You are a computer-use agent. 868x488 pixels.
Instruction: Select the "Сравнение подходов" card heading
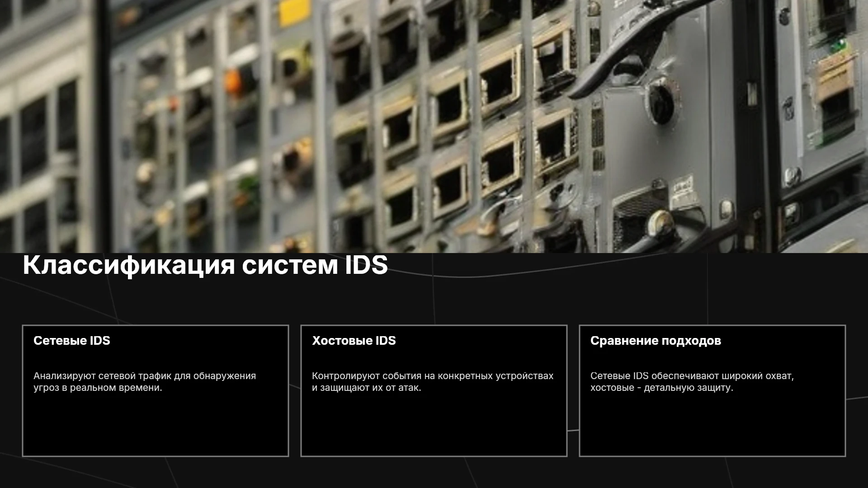[x=656, y=341]
